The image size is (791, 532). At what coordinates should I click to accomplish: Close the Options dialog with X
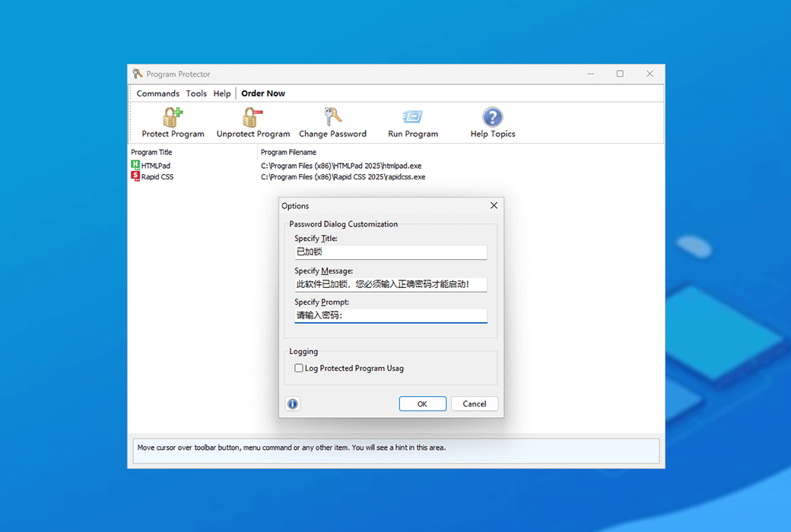(x=494, y=205)
